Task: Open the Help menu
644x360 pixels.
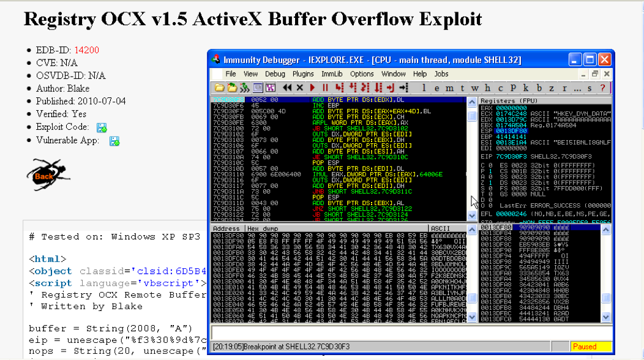Action: (x=420, y=74)
